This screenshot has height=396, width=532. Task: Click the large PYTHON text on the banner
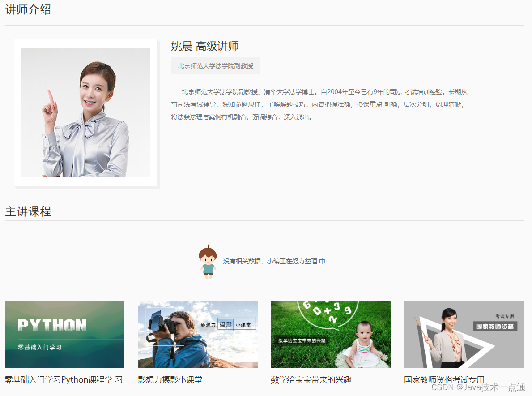coord(52,325)
